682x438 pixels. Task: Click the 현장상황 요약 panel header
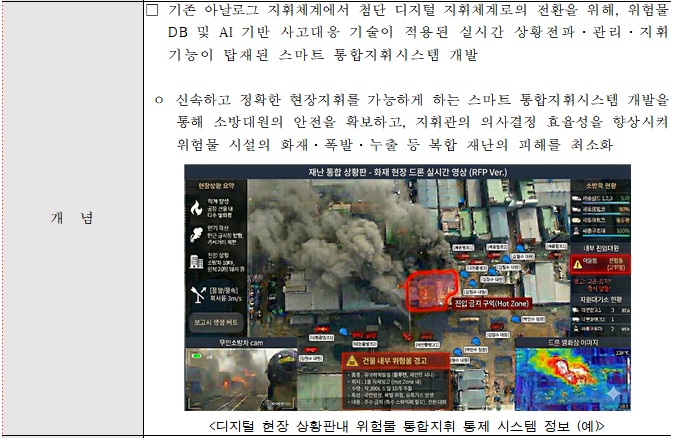point(216,186)
